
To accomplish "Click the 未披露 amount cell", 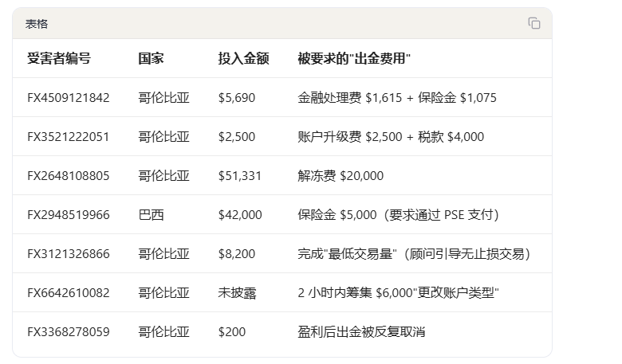I will point(237,292).
